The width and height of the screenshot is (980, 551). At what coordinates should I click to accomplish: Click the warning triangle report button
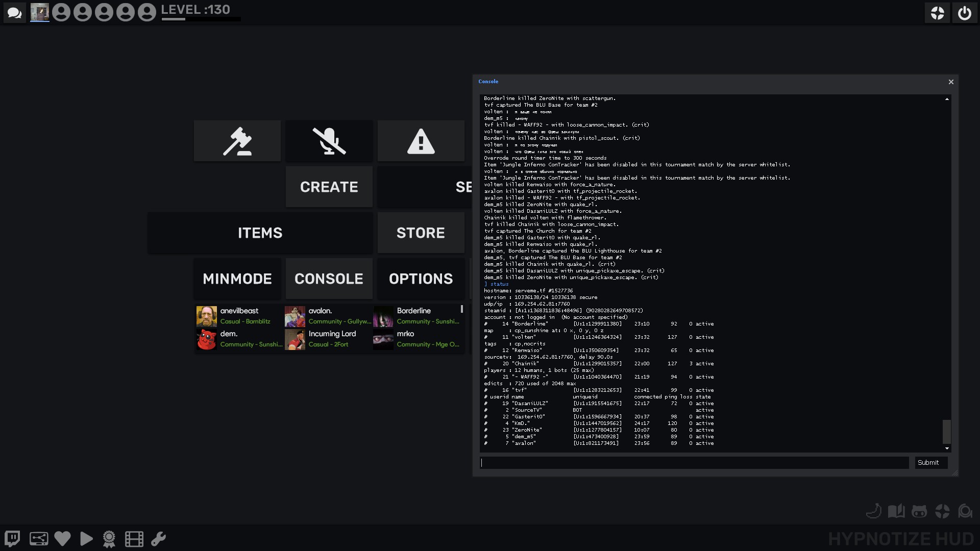click(421, 141)
